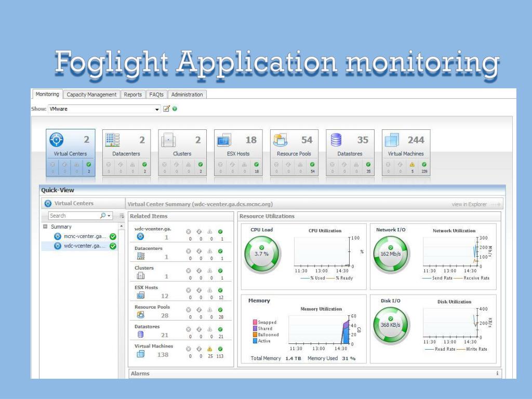Open the Reports tab

[132, 95]
